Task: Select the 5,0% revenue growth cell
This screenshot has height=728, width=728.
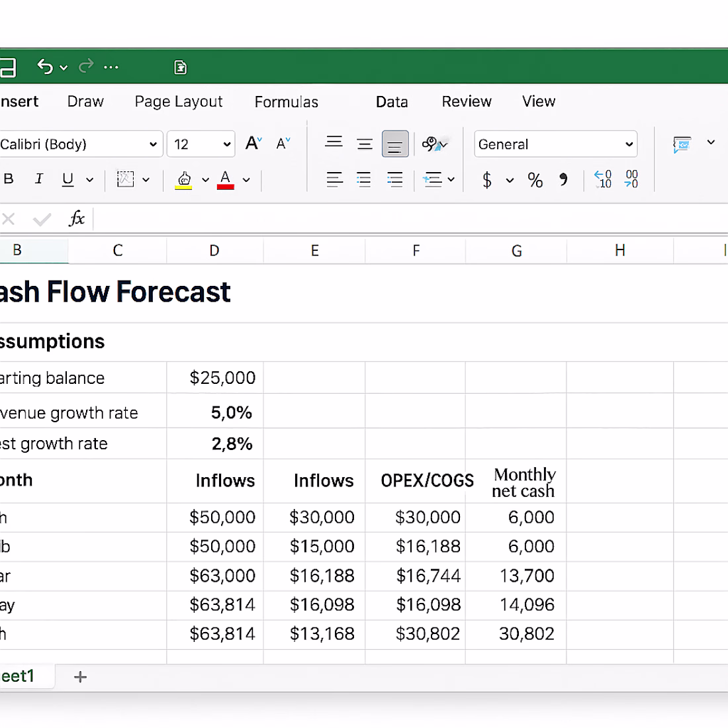Action: (215, 412)
